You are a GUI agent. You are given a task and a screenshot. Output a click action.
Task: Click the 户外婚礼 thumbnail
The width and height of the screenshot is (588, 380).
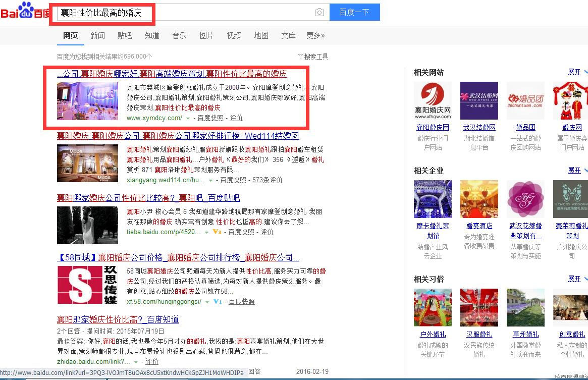click(x=433, y=308)
